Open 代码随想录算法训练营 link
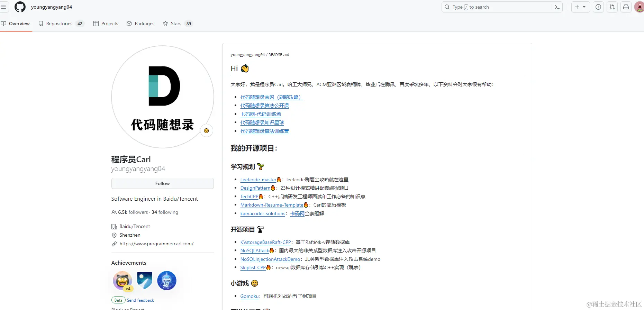The width and height of the screenshot is (644, 310). (264, 131)
